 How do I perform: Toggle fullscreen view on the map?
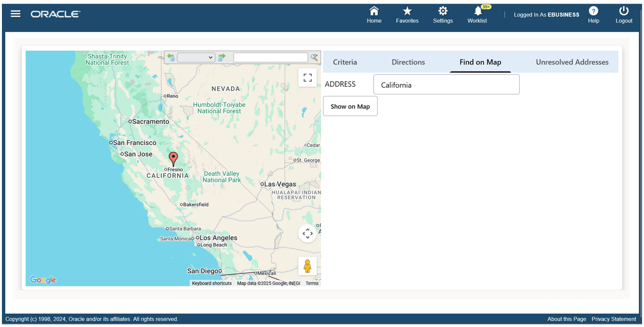pyautogui.click(x=308, y=77)
